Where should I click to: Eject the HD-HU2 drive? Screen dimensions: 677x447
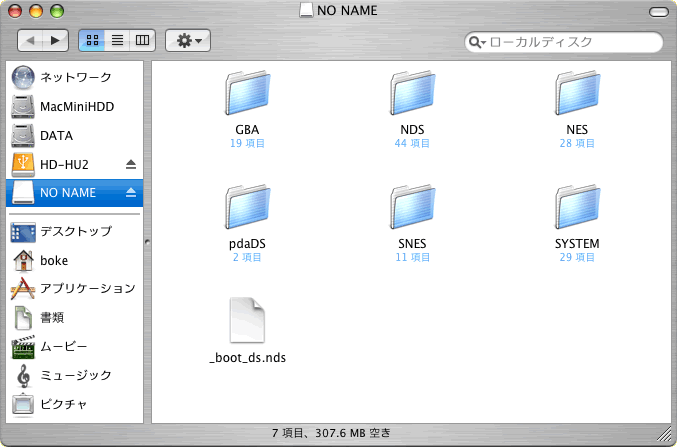pos(131,165)
